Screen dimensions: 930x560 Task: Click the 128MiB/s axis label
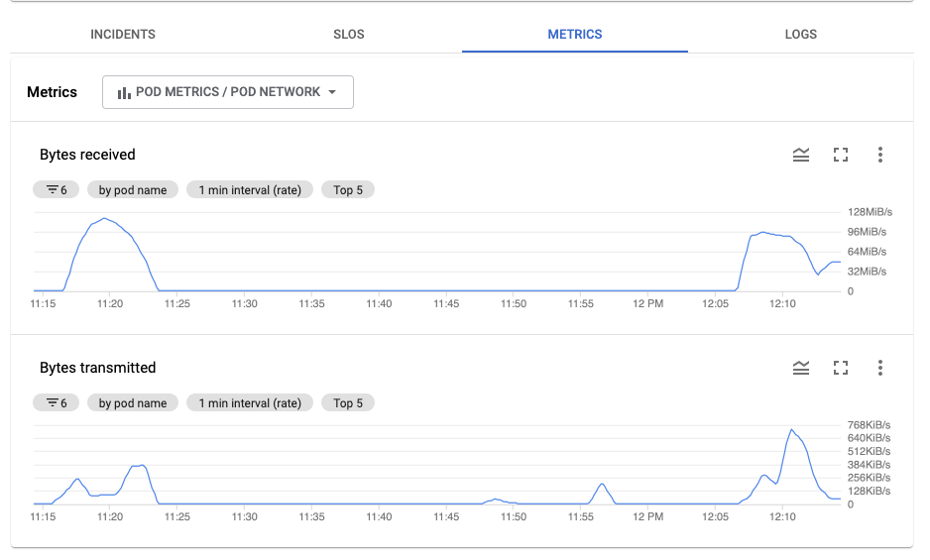coord(870,212)
